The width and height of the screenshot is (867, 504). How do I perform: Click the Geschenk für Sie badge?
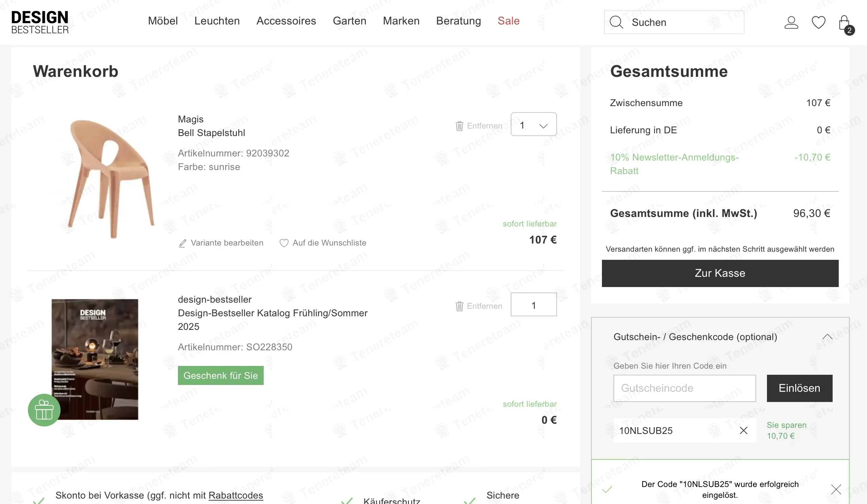point(220,375)
